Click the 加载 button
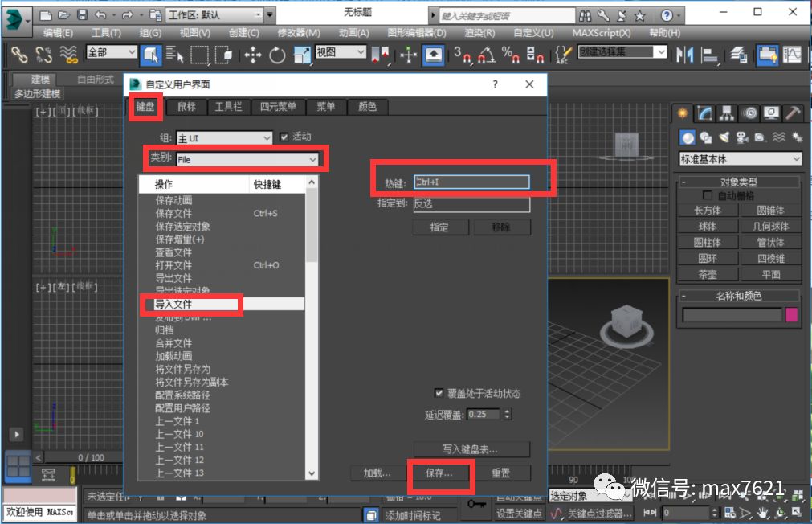Viewport: 812px width, 524px height. 377,473
